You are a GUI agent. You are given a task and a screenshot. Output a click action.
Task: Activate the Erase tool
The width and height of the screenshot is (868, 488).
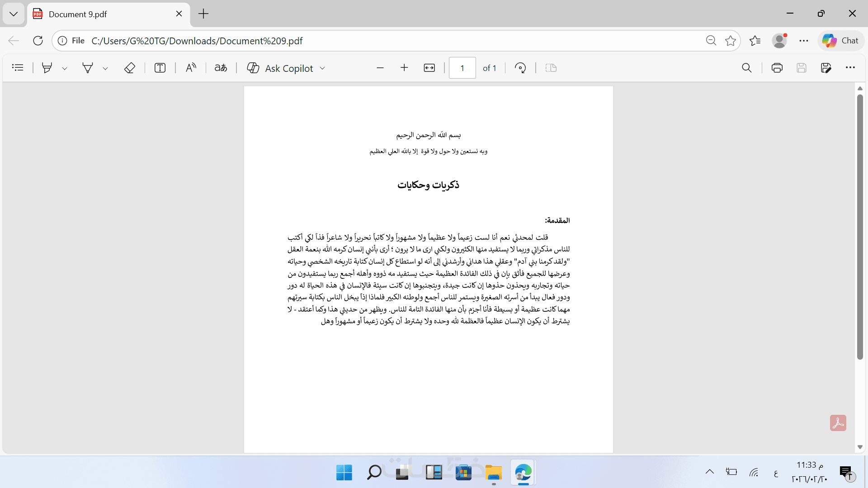coord(130,68)
